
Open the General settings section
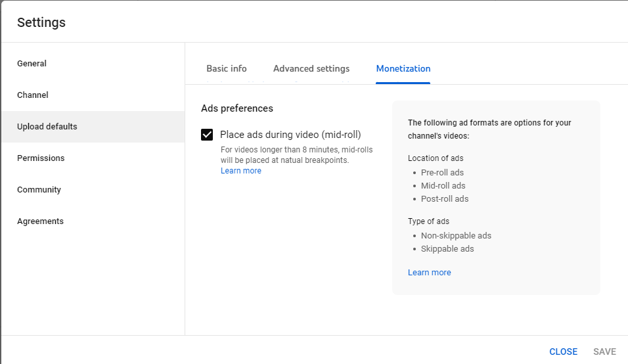point(32,64)
